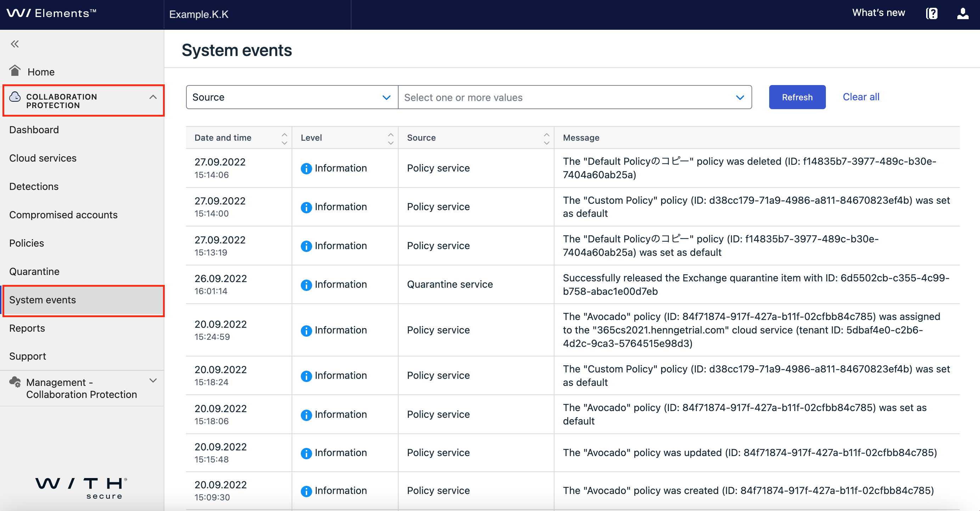Click 'Successfully released the Exchange quarantine item' message
Screen dimensions: 980x511
756,284
